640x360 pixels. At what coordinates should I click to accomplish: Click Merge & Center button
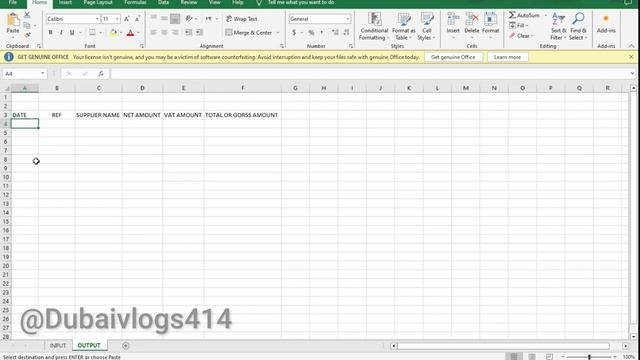click(249, 32)
